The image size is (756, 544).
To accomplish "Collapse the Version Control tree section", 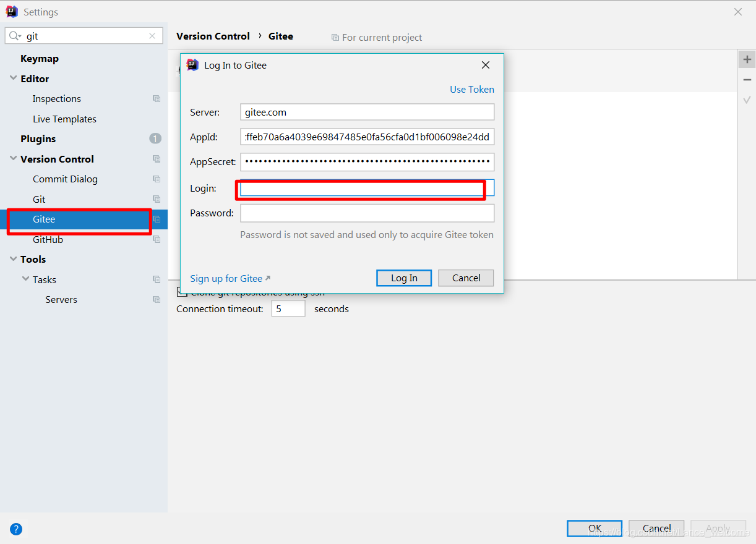I will click(14, 159).
